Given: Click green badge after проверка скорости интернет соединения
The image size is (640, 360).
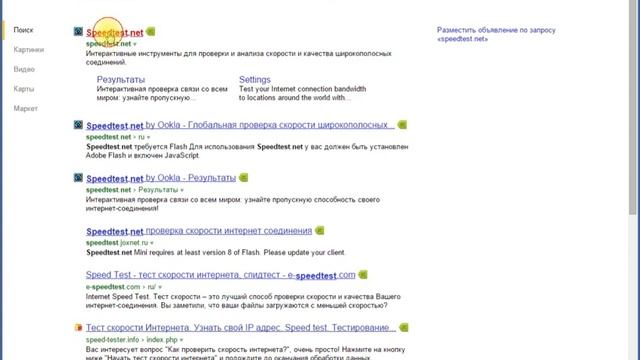Looking at the screenshot, I should click(x=320, y=231).
